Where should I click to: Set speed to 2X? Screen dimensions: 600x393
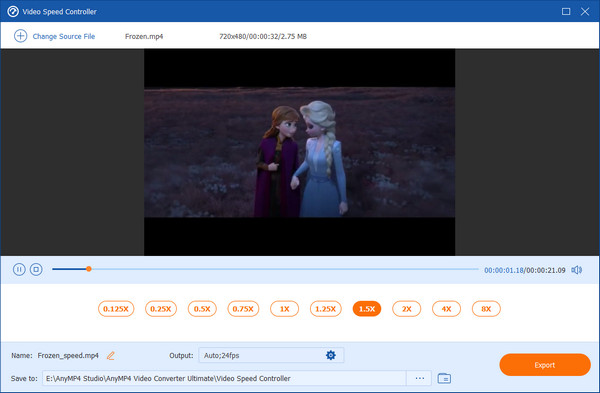pos(406,309)
